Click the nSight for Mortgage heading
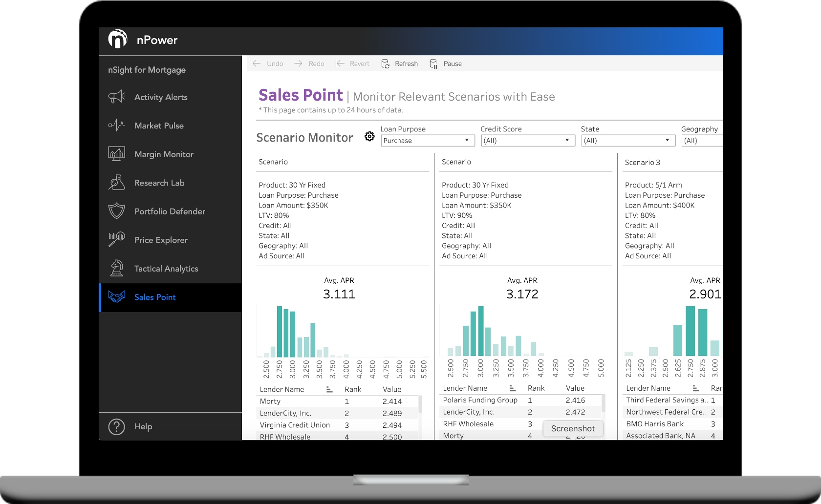Image resolution: width=821 pixels, height=504 pixels. point(147,70)
